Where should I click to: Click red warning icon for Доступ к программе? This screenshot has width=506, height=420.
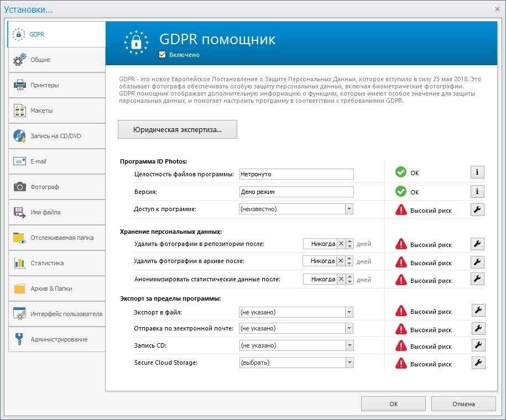[401, 209]
